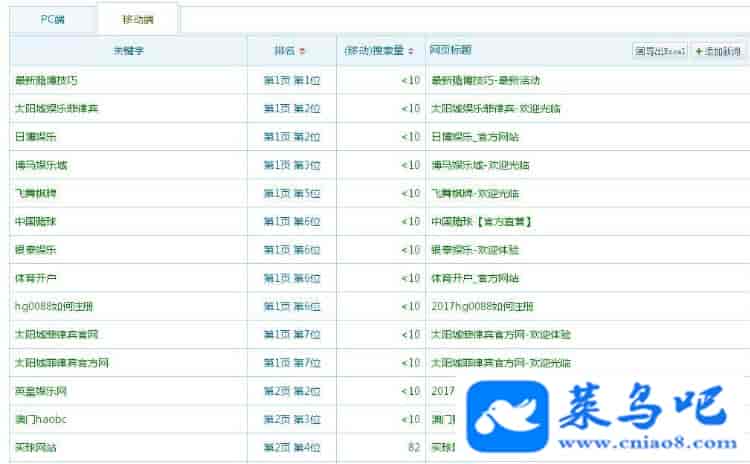Open keyword link 澳门haobc

(x=40, y=419)
